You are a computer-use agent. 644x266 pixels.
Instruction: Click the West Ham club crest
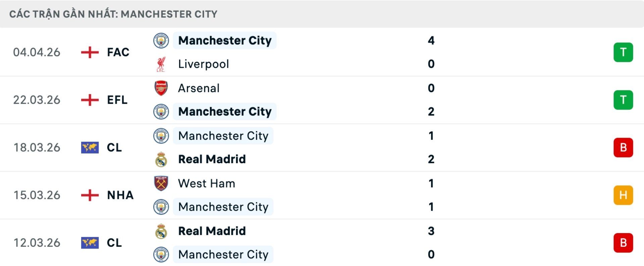[x=161, y=183]
